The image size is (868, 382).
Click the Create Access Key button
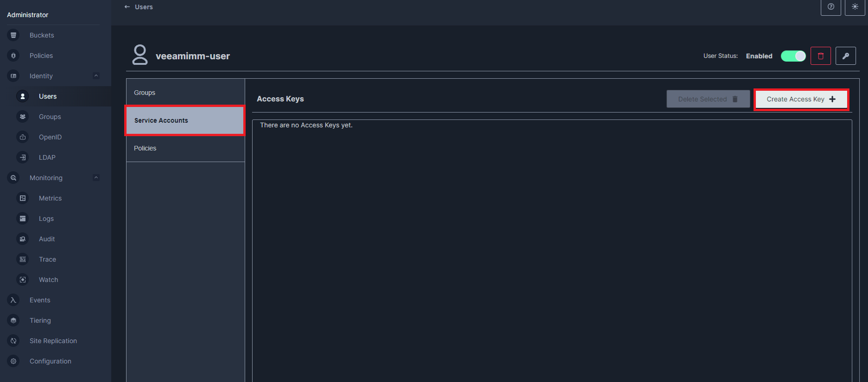click(x=801, y=99)
